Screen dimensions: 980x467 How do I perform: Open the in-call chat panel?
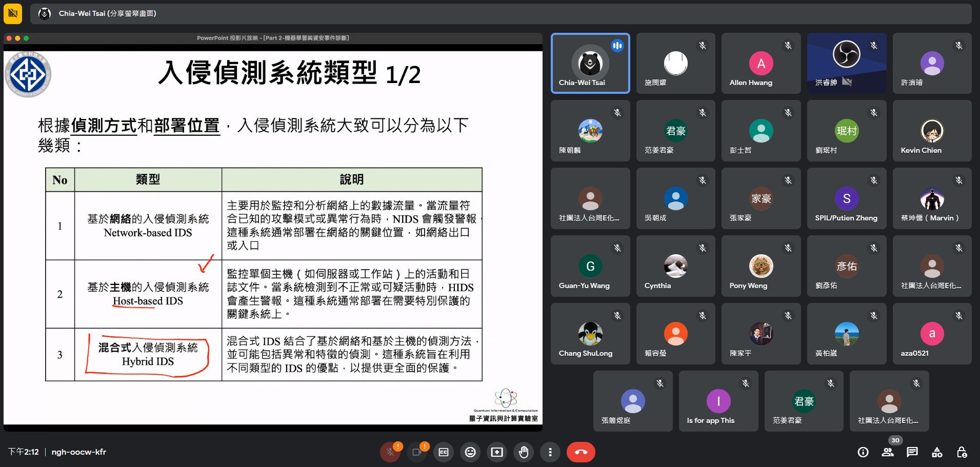[x=912, y=452]
